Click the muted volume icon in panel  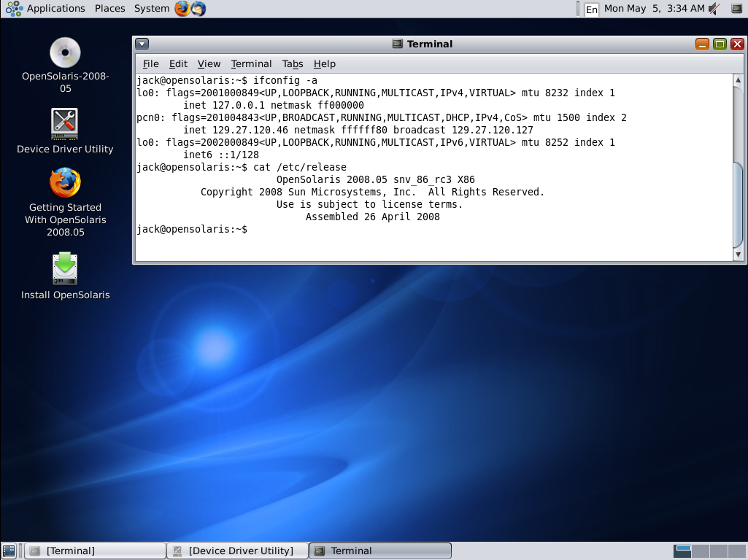[714, 9]
